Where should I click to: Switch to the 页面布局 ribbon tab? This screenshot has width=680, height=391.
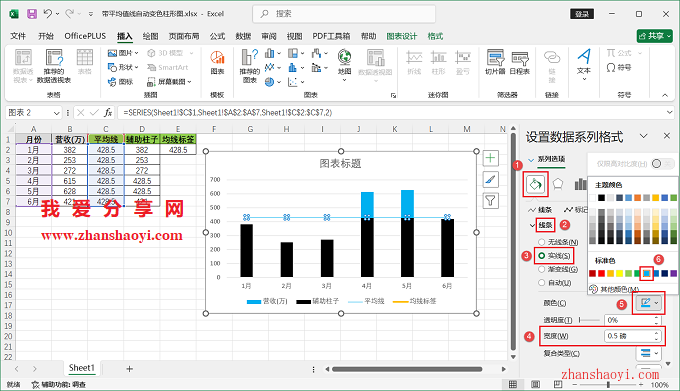tap(184, 36)
